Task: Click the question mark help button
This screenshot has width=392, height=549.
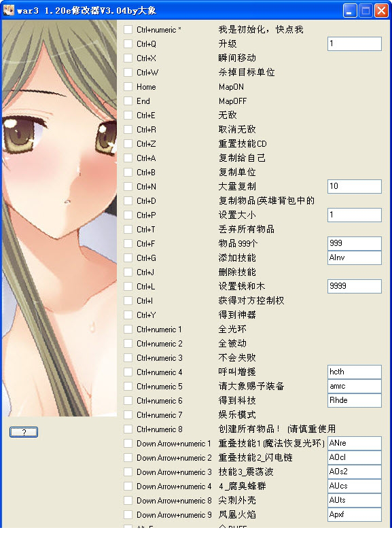Action: click(x=24, y=432)
